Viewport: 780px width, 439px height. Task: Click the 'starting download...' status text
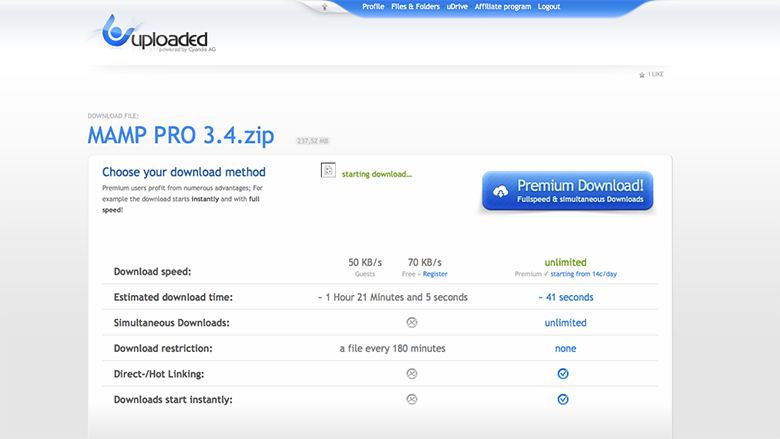pyautogui.click(x=377, y=174)
